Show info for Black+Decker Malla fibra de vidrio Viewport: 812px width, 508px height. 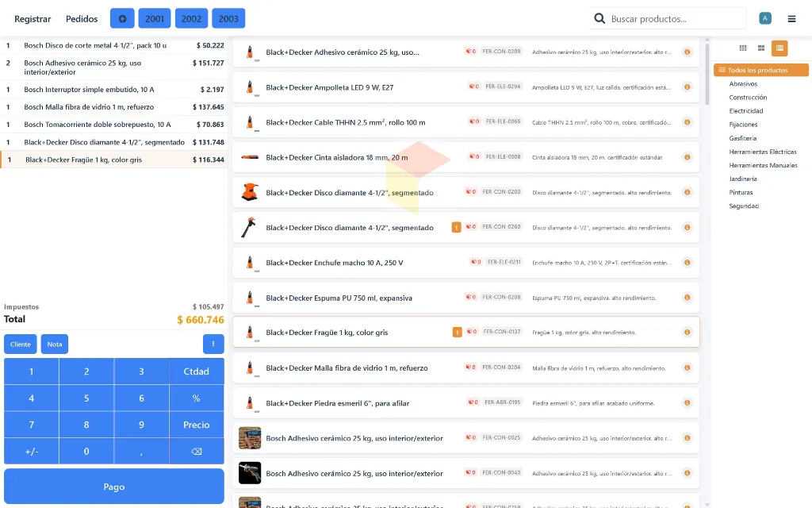pos(688,368)
